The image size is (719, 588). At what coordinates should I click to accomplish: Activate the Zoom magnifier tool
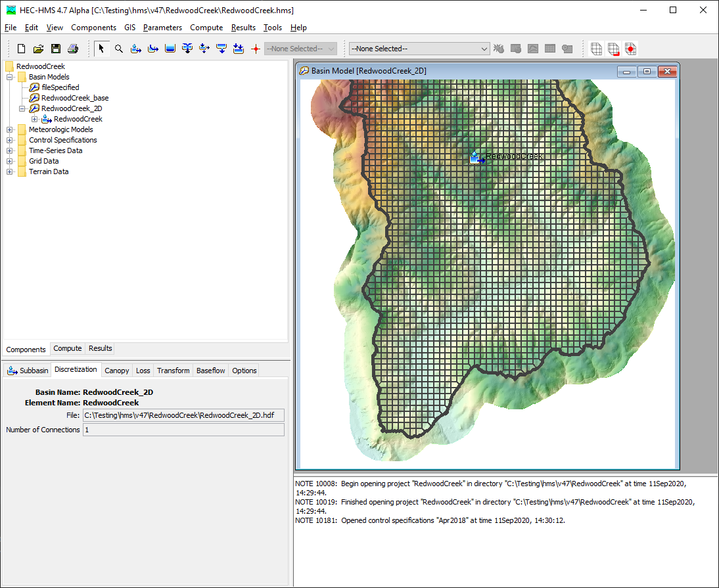[119, 49]
